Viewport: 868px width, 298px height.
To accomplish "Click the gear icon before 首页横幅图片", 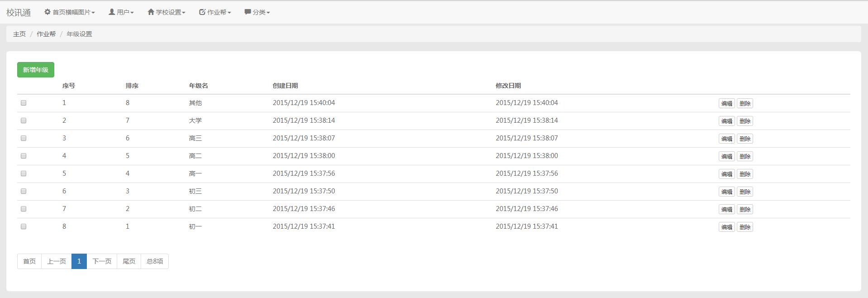I will point(47,12).
